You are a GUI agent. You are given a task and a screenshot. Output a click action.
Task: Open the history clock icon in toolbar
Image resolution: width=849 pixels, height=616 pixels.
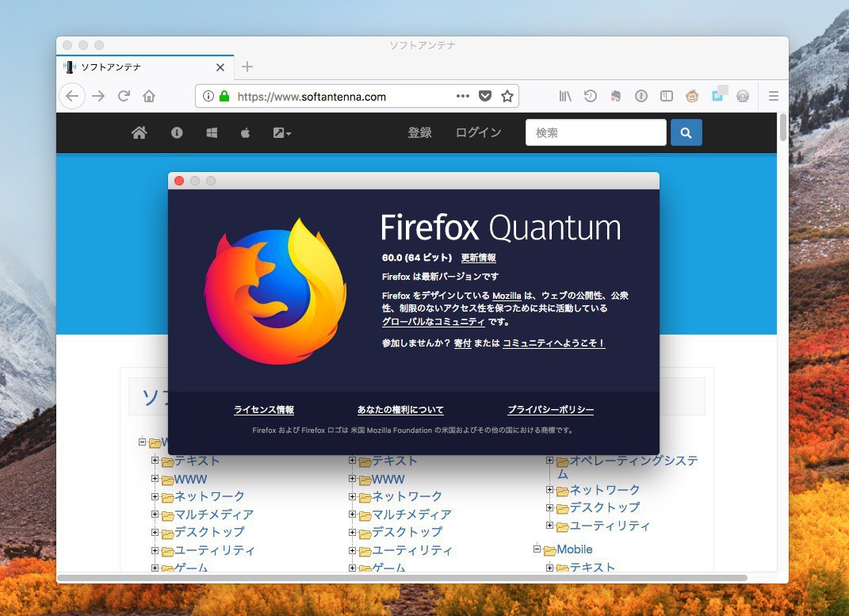coord(591,97)
